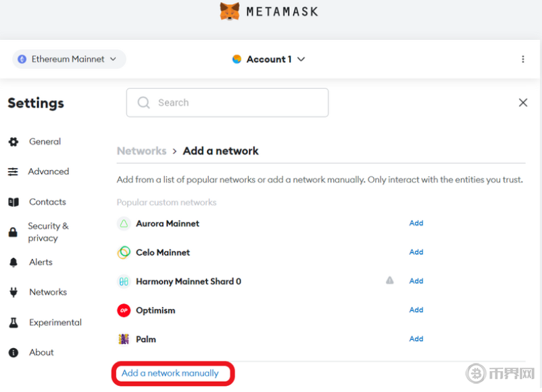Viewport: 542px width, 392px height.
Task: Close the Settings page with X
Action: click(x=522, y=103)
